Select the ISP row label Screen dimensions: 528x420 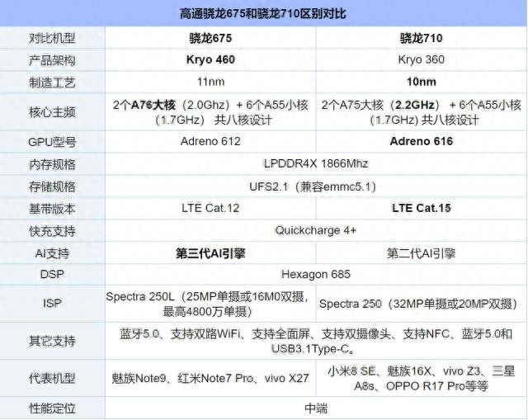[x=52, y=304]
